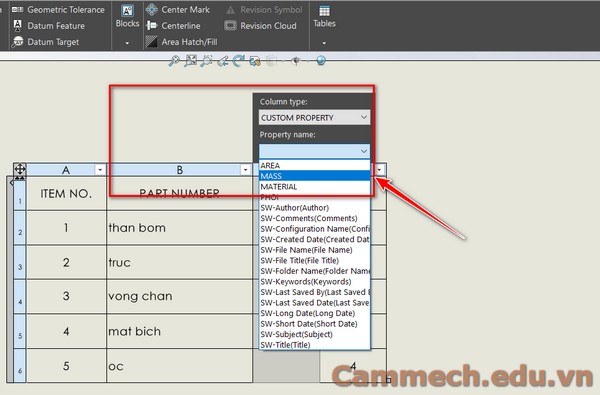Image resolution: width=600 pixels, height=395 pixels.
Task: Open the Property name combo box
Action: point(314,151)
